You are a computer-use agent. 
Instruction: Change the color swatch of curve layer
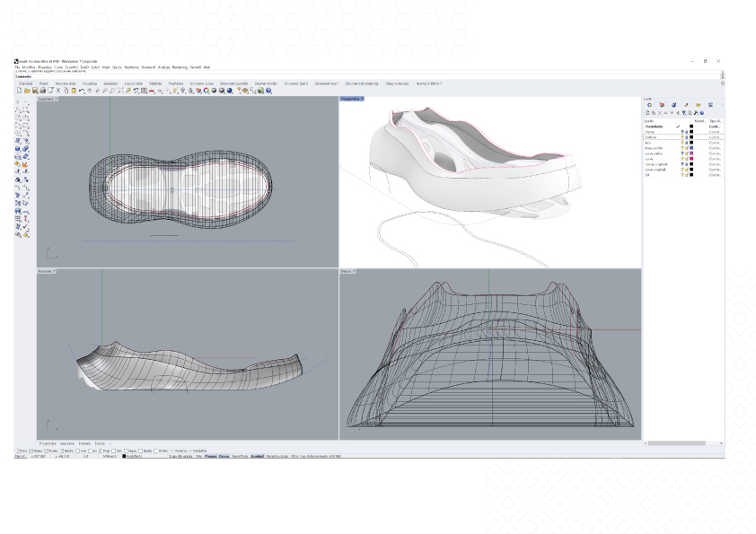pyautogui.click(x=691, y=159)
